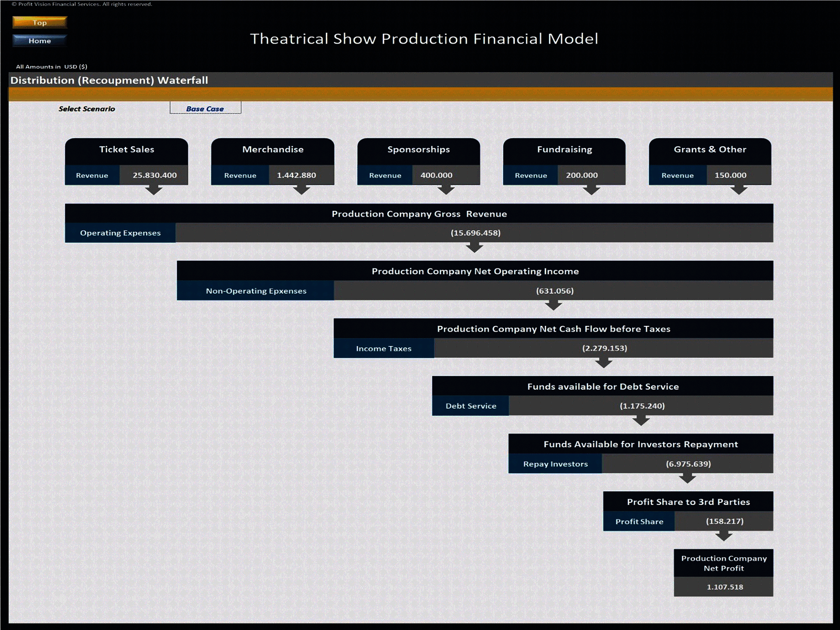
Task: Click the Operating Expenses amount
Action: point(475,233)
